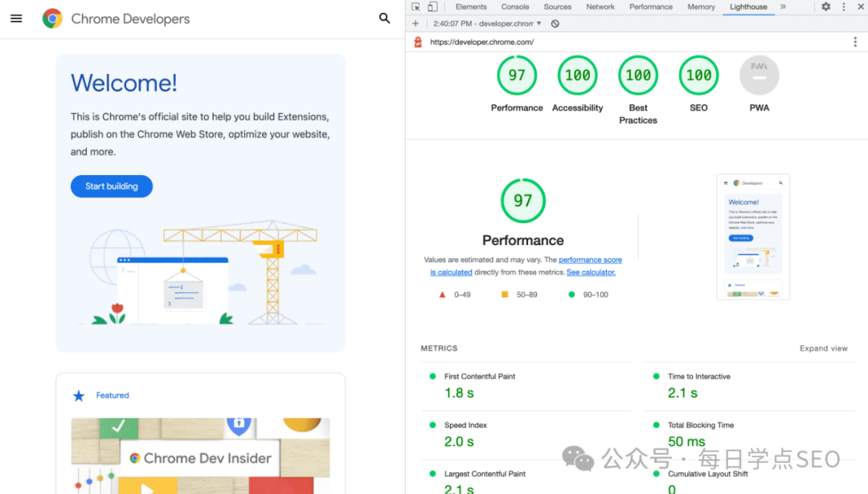Click the PWA gauge badge
Image resolution: width=868 pixels, height=494 pixels.
[759, 76]
